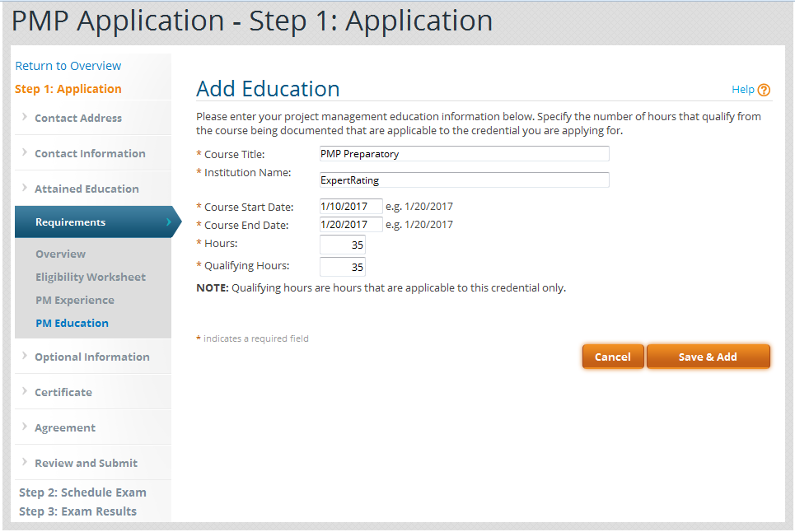The width and height of the screenshot is (795, 532).
Task: Expand Contact Address chevron
Action: click(25, 117)
